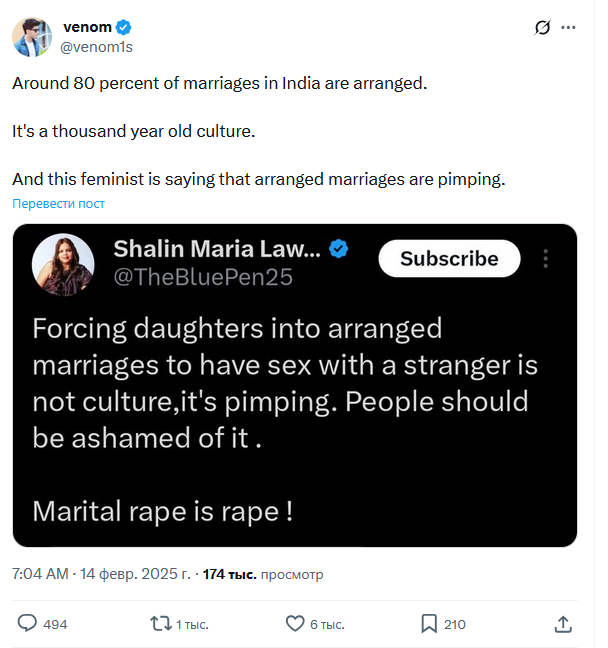
Task: Click the venom display name
Action: 86,27
